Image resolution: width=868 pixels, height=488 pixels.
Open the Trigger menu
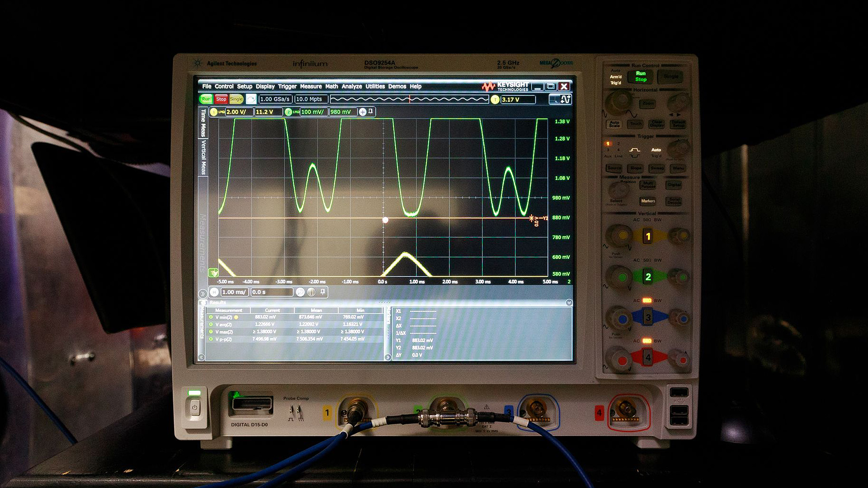point(287,86)
